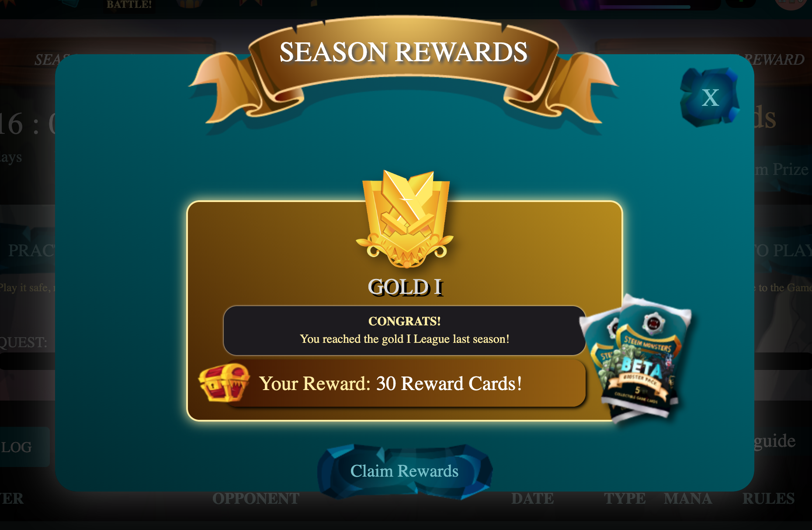Screen dimensions: 812x530
Task: Click the Claim Rewards button
Action: pyautogui.click(x=405, y=471)
